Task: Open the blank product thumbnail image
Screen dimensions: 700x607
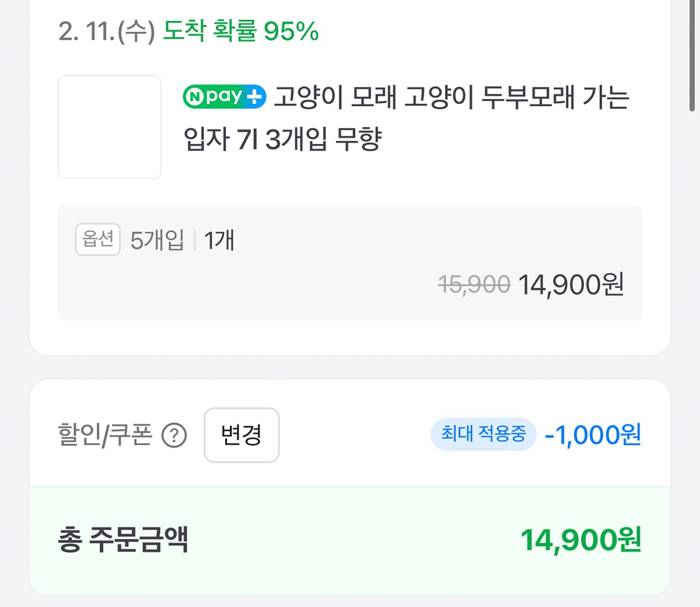Action: 109,126
